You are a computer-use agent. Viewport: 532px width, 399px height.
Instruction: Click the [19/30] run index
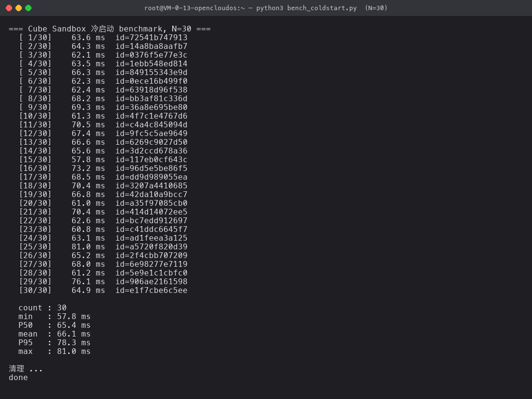pyautogui.click(x=35, y=195)
